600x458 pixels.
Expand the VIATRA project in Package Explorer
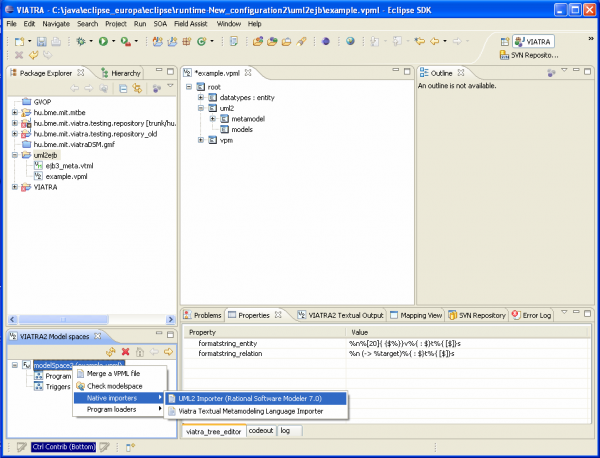[x=15, y=187]
